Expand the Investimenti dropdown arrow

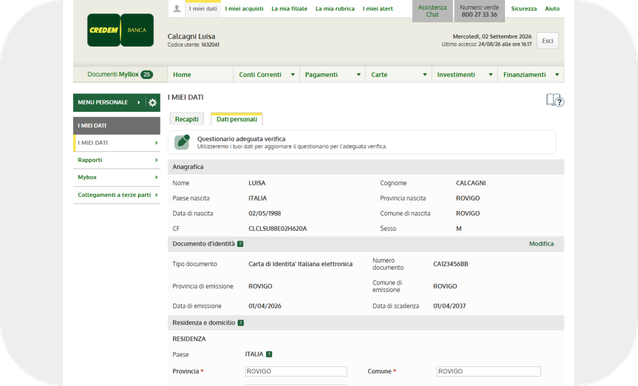coord(491,74)
